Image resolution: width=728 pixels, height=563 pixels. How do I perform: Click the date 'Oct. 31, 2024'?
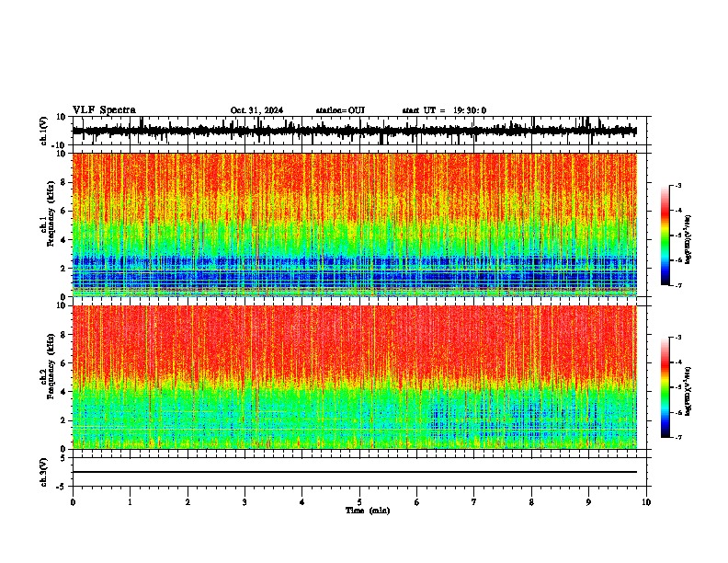coord(256,110)
